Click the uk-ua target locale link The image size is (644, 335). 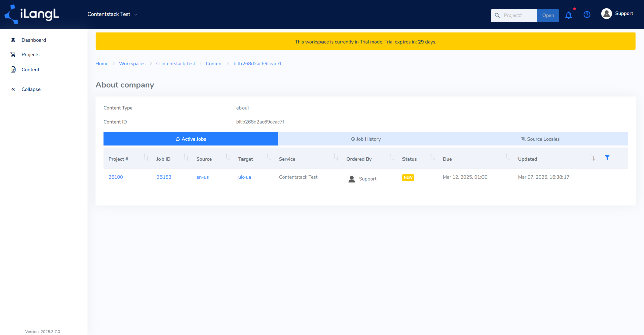point(245,177)
